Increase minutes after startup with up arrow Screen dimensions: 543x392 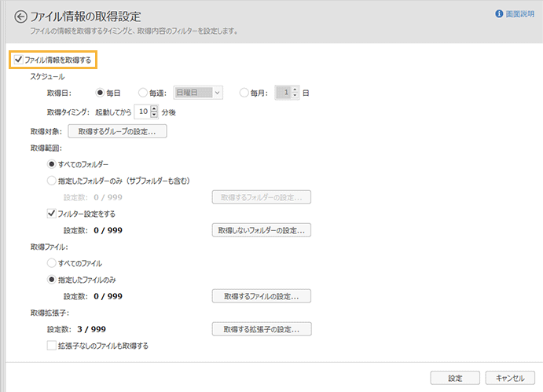pyautogui.click(x=155, y=108)
